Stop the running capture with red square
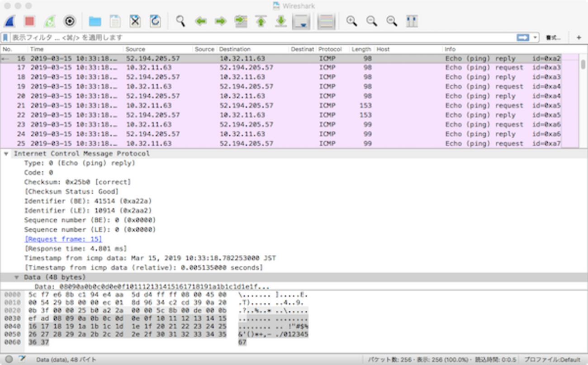Image resolution: width=588 pixels, height=365 pixels. click(30, 21)
